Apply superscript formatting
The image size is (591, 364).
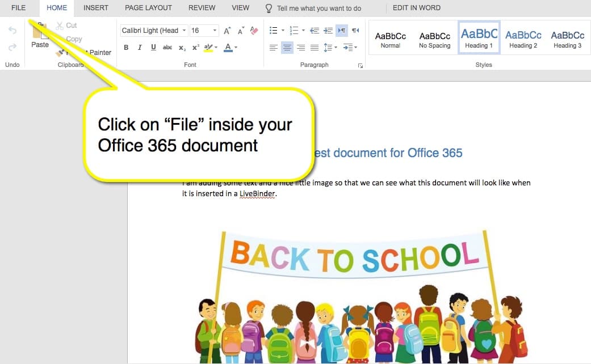tap(196, 48)
